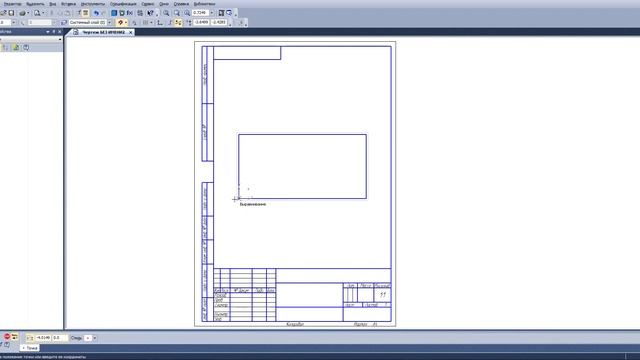Click the Zoom in magnifier icon
This screenshot has width=640, height=360.
pyautogui.click(x=166, y=13)
